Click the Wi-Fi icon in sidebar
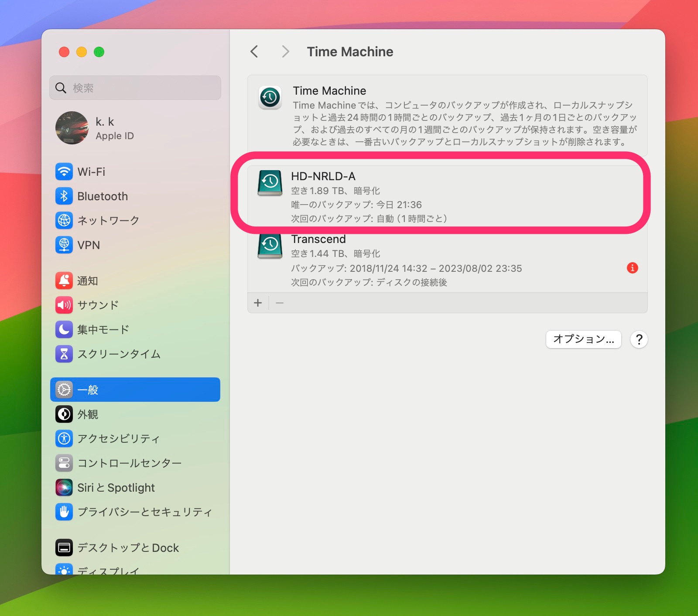Viewport: 698px width, 616px height. (64, 171)
